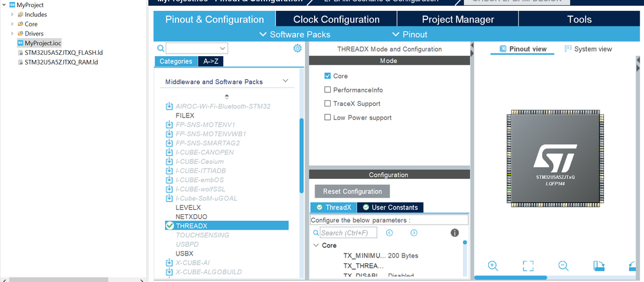Click download icon next to FP-SNS-SMARTAG2
The image size is (644, 282).
pos(169,143)
